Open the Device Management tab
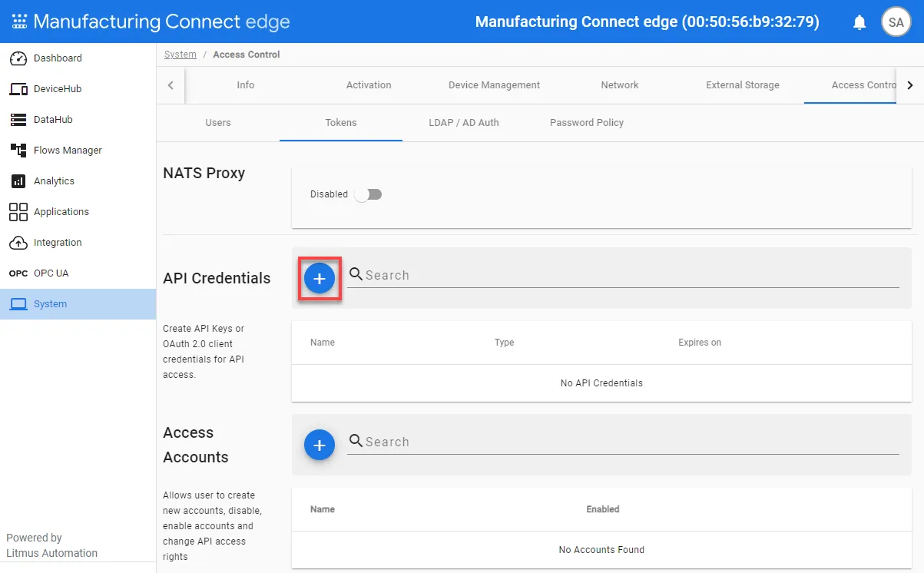Screen dimensions: 924x573 click(495, 85)
